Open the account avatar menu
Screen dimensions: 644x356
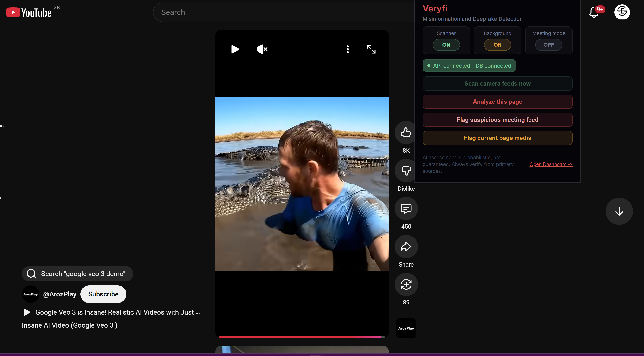click(622, 12)
